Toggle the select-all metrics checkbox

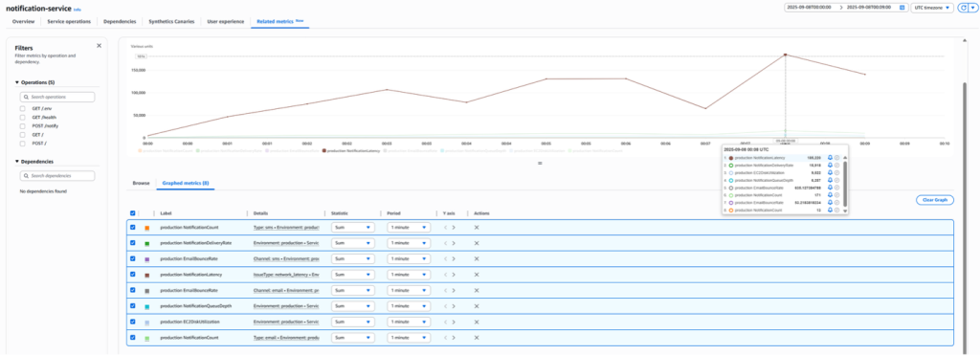click(132, 213)
